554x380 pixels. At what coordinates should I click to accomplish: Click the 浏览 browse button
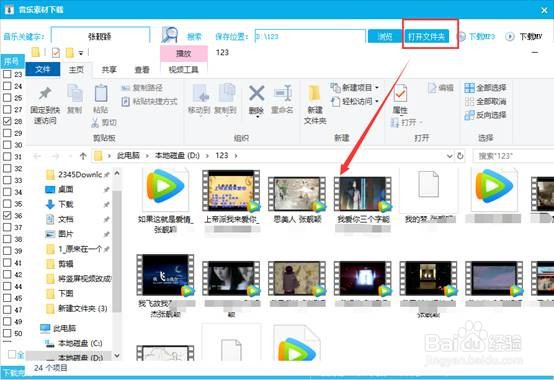coord(385,36)
